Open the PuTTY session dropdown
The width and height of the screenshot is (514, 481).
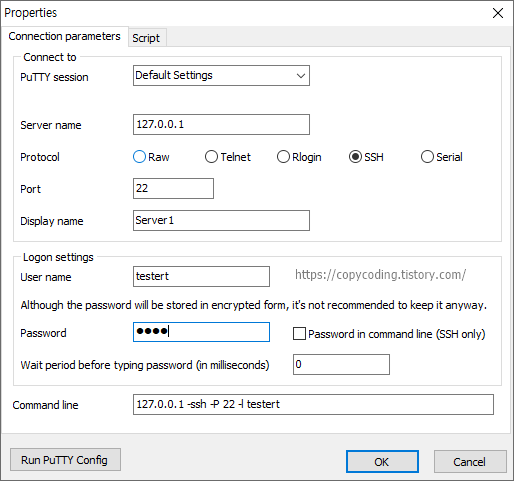coord(221,76)
